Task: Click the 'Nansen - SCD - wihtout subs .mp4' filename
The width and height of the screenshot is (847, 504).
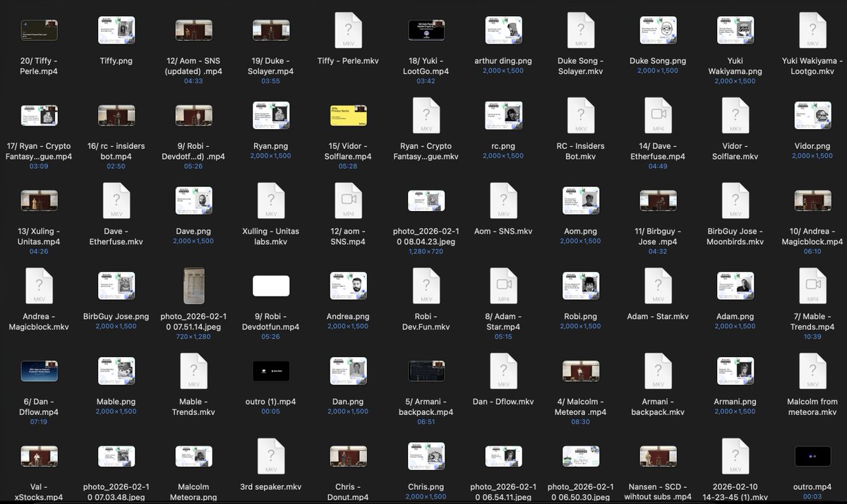Action: click(x=658, y=492)
